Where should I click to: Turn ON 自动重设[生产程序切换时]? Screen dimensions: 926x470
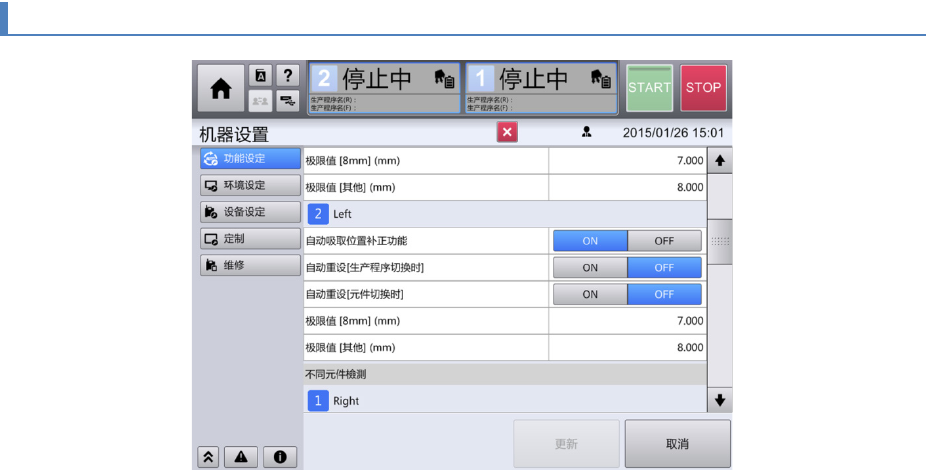coord(590,267)
